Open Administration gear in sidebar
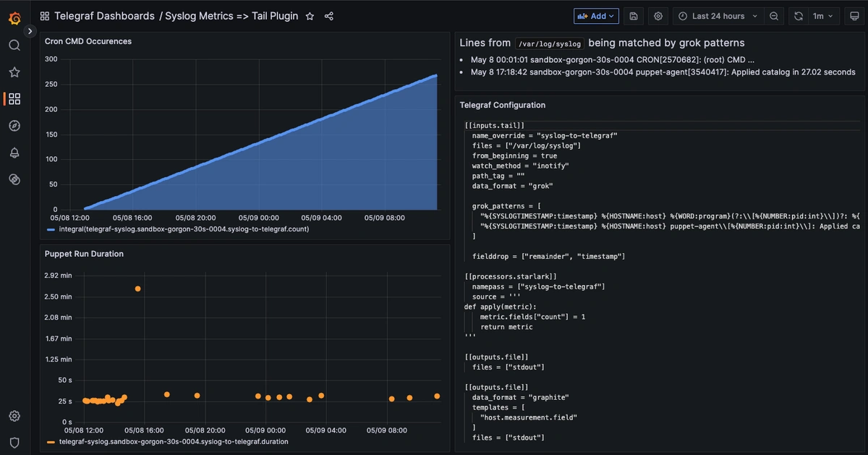This screenshot has width=868, height=455. 14,416
